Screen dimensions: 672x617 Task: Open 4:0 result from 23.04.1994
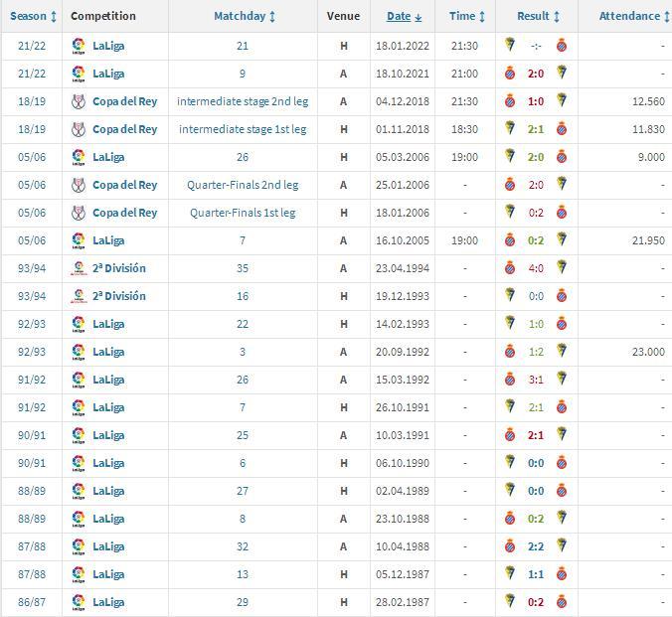pyautogui.click(x=536, y=268)
